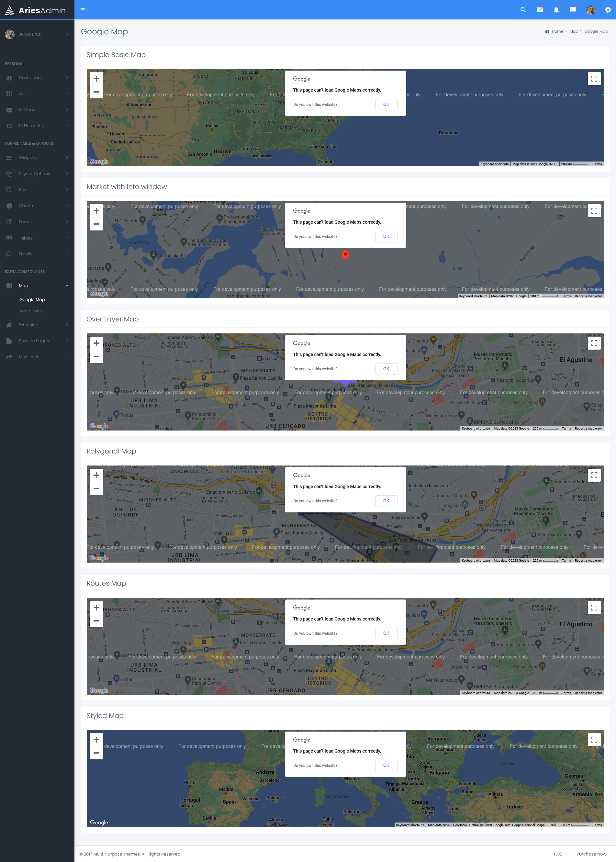The height and width of the screenshot is (862, 616).
Task: Click the AriesAdmin logo
Action: 35,10
